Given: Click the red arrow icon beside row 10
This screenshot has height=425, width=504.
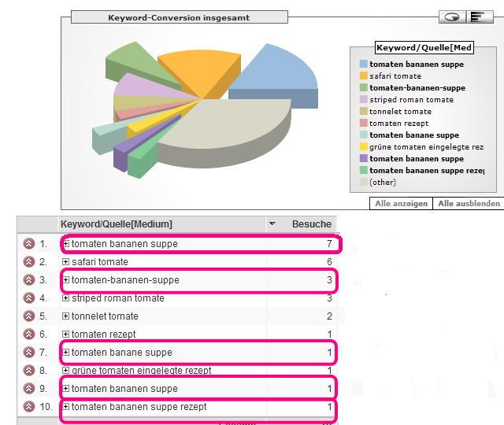Looking at the screenshot, I should click(x=29, y=407).
